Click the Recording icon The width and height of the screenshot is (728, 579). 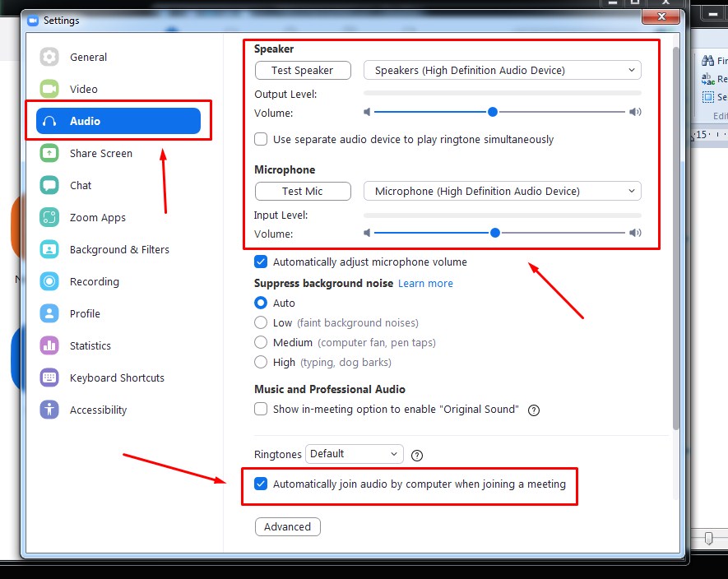(x=49, y=281)
